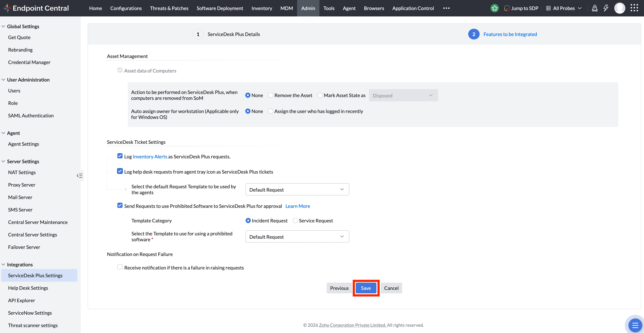Viewport: 644px width, 333px height.
Task: Open default Request Template dropdown for agents
Action: pos(297,190)
